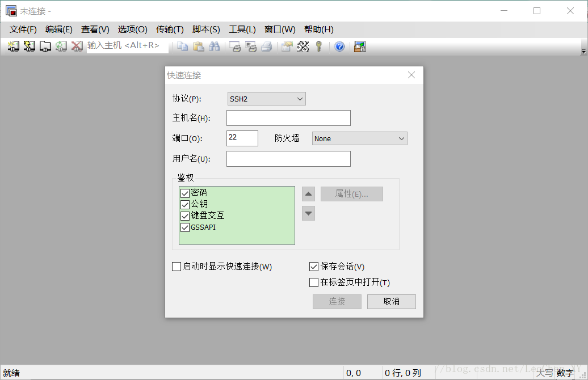Uncheck the GSSAPI authentication option
This screenshot has height=380, width=588.
click(x=185, y=227)
